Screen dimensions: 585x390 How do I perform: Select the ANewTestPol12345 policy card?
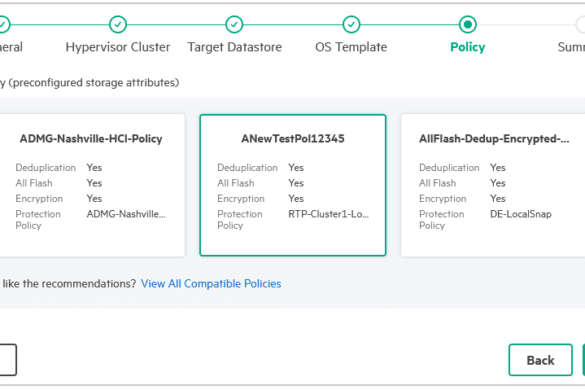293,185
